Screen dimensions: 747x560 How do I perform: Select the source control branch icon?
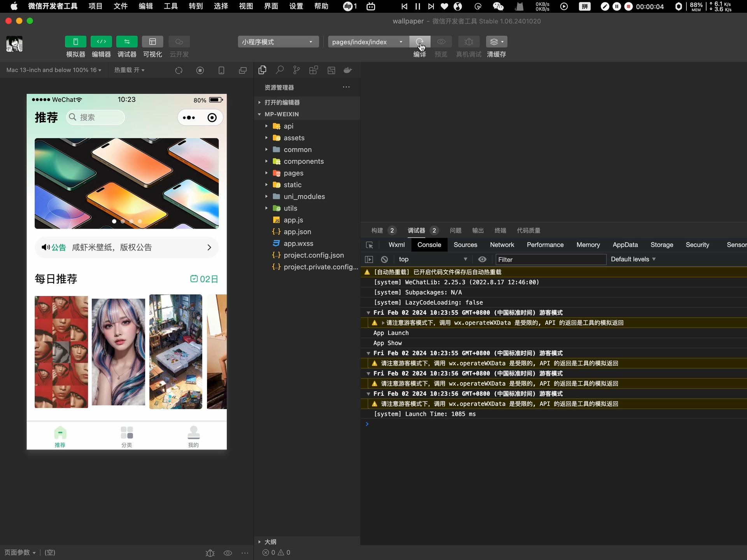[296, 70]
